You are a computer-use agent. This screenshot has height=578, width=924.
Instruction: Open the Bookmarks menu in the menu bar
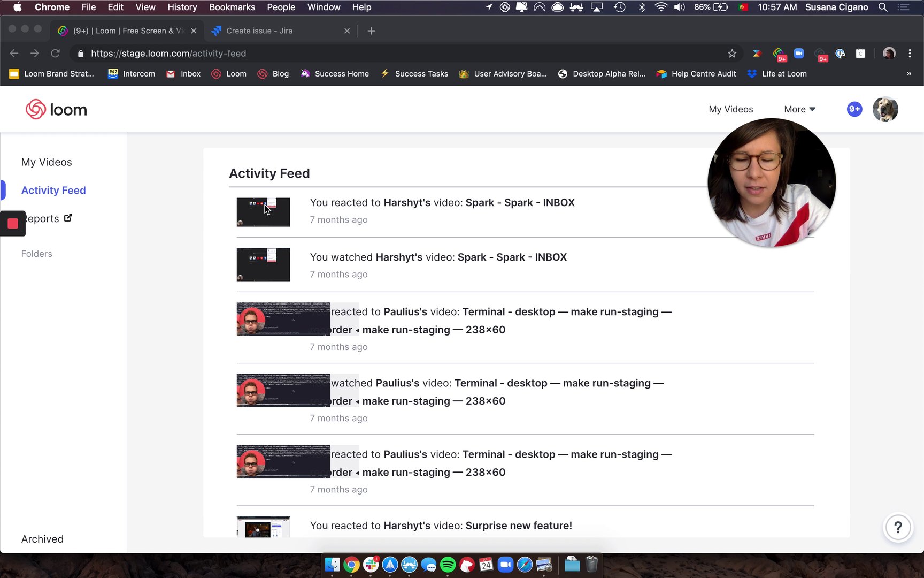click(x=232, y=7)
